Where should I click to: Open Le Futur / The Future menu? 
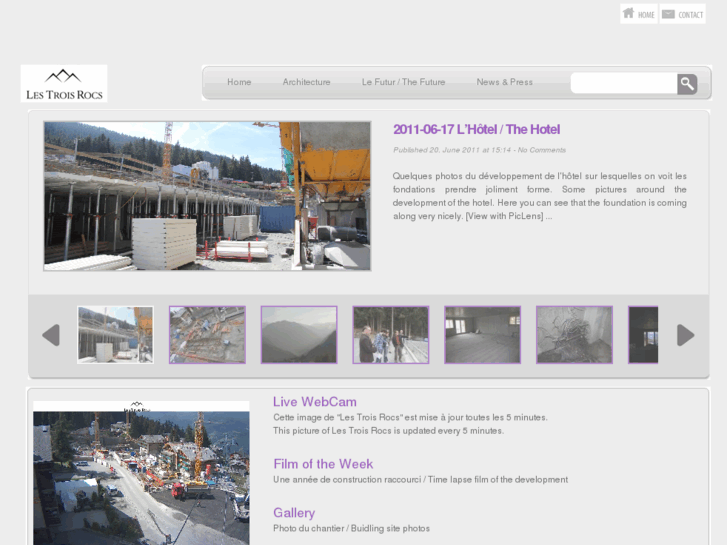(403, 82)
